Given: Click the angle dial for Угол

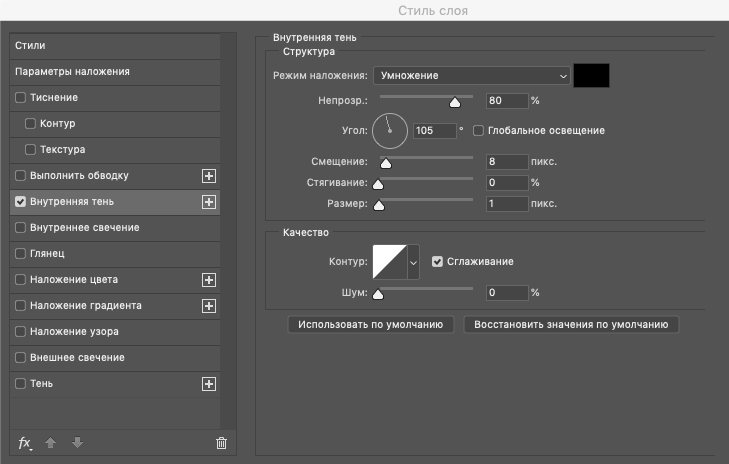Looking at the screenshot, I should [390, 131].
